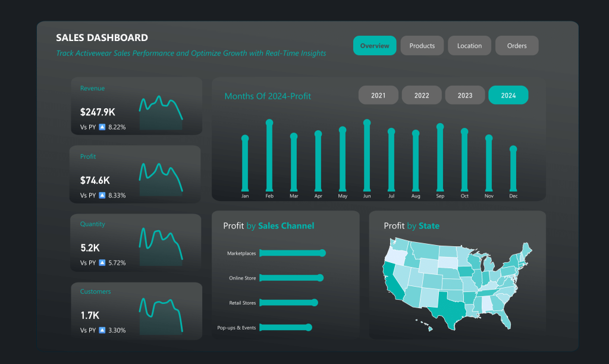Go to the Location tab
Viewport: 609px width, 364px height.
pos(469,46)
